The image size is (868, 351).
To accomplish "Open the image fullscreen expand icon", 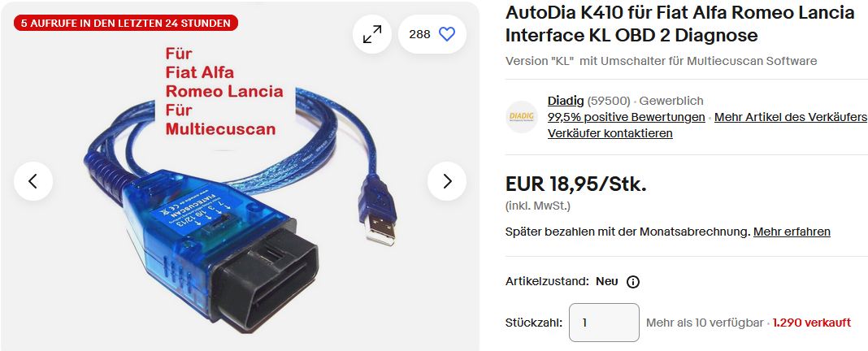I will [372, 34].
